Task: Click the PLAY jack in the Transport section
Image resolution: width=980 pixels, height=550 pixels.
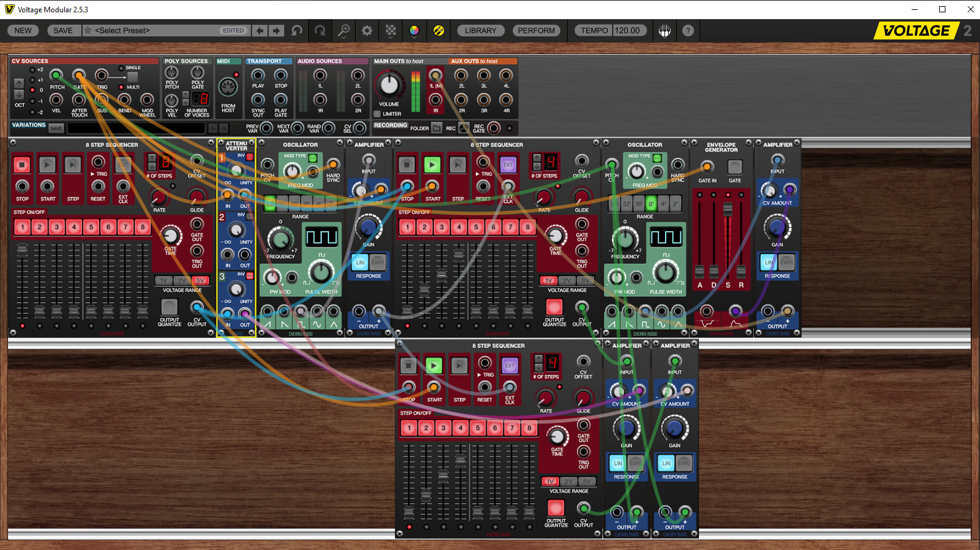Action: click(258, 75)
